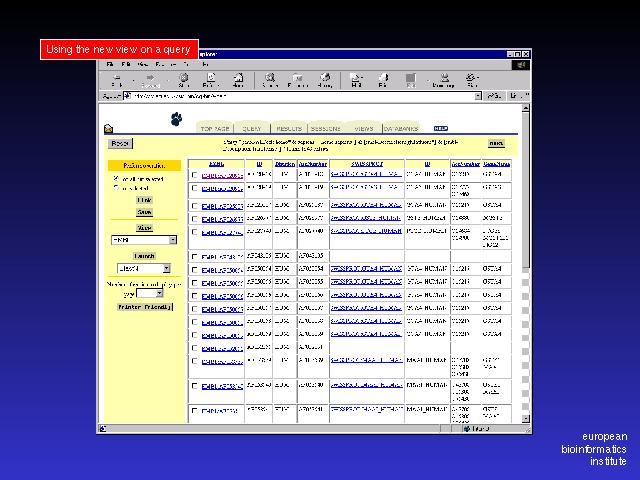Click the greyed-out Edit toolbar icon

pos(411,78)
